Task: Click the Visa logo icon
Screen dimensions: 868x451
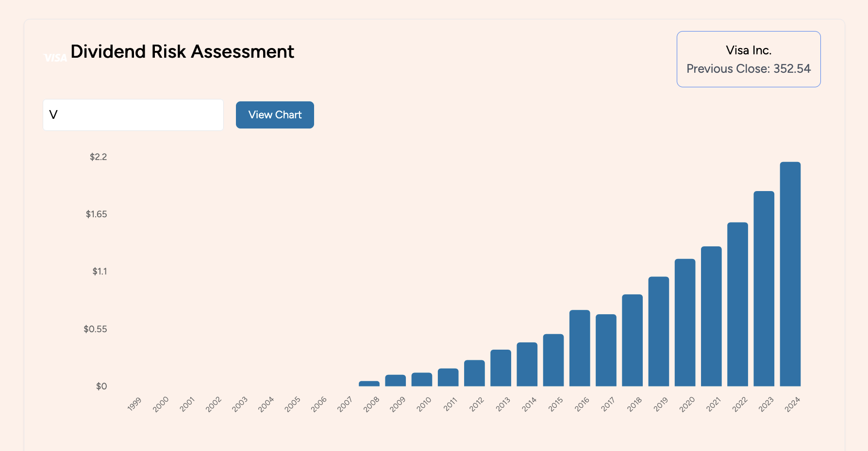Action: 55,58
